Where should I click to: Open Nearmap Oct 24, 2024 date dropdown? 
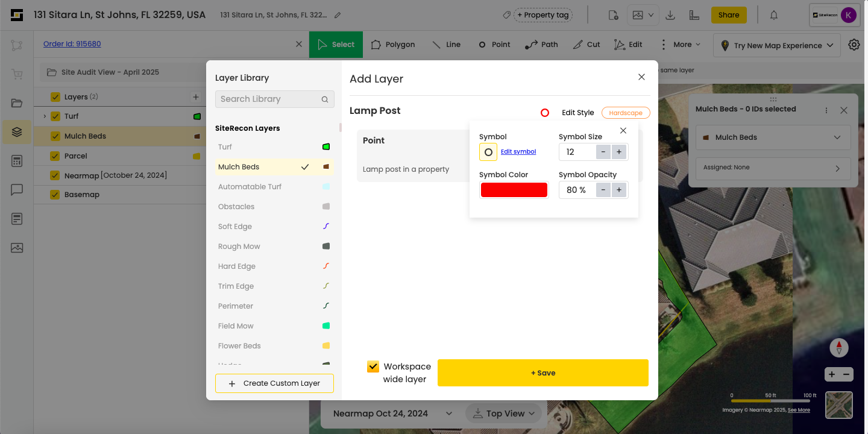point(393,414)
